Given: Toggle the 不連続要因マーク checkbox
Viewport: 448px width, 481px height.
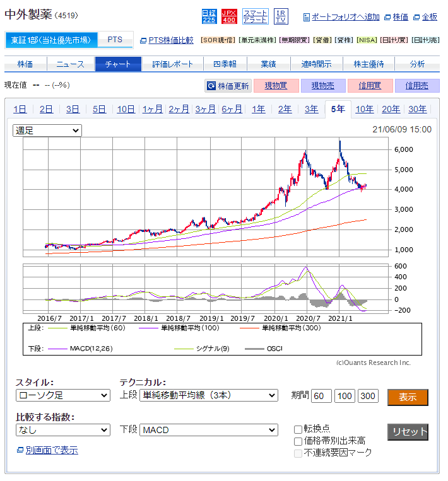Looking at the screenshot, I should [298, 453].
